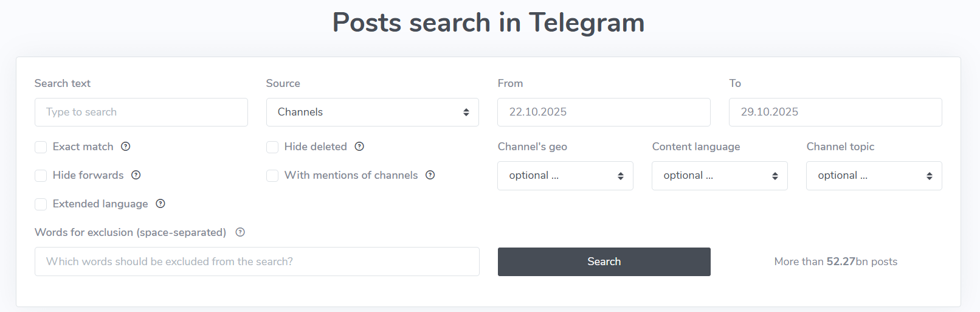Click the help icon beside Extended language

(160, 204)
